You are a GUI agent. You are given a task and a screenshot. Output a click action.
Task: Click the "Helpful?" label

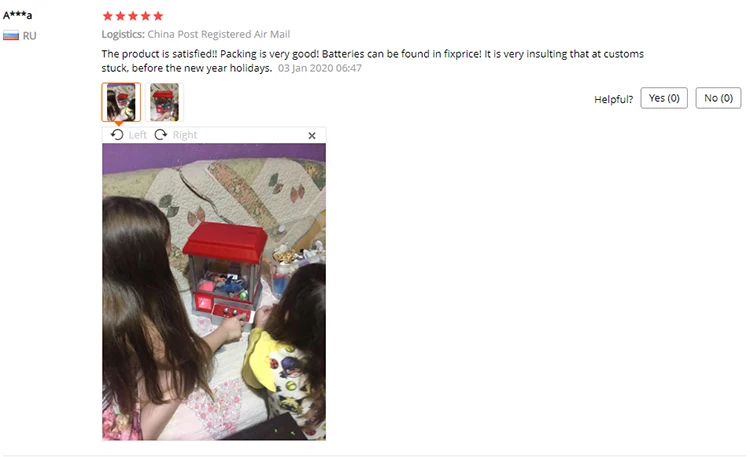pyautogui.click(x=613, y=100)
